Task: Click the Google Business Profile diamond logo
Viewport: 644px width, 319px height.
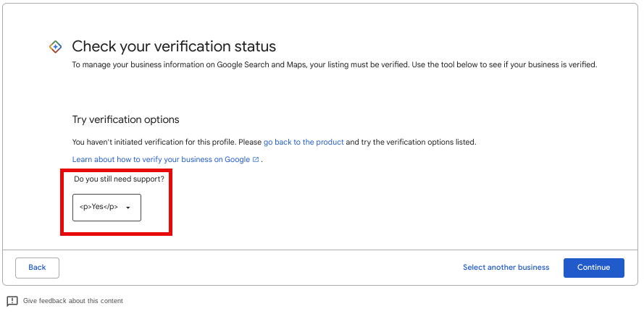Action: click(x=56, y=47)
